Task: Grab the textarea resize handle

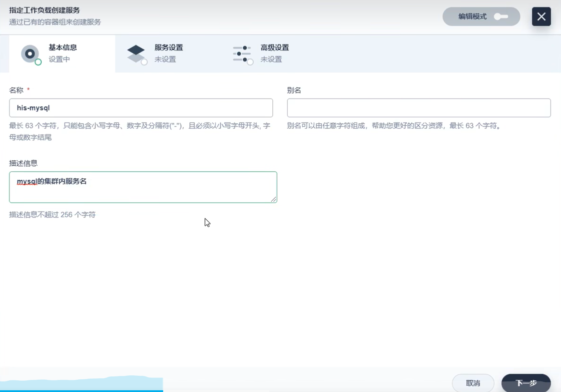Action: (273, 200)
